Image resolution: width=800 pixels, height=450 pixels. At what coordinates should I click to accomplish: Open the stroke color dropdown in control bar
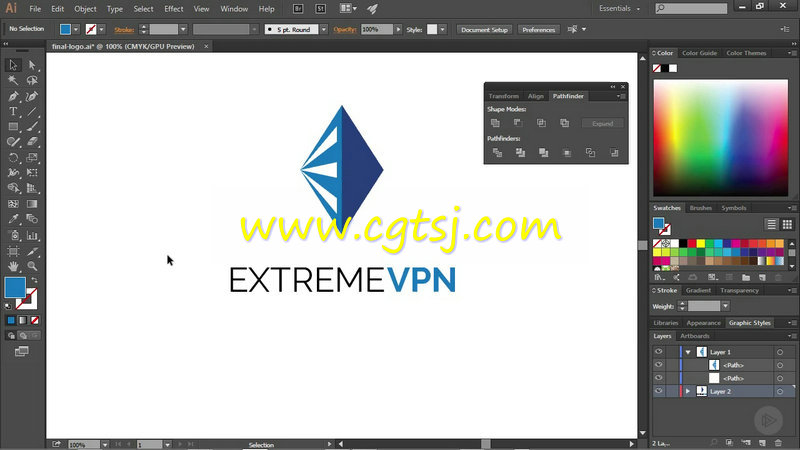click(x=102, y=30)
